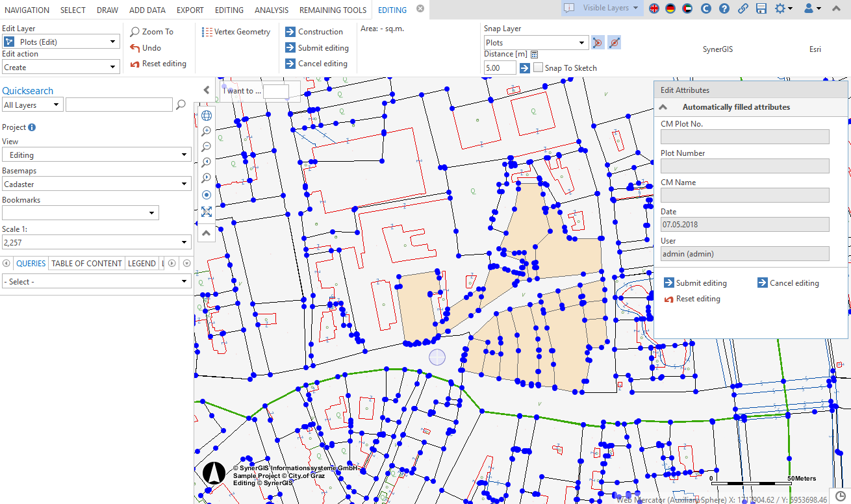Click the Undo button

[x=146, y=48]
